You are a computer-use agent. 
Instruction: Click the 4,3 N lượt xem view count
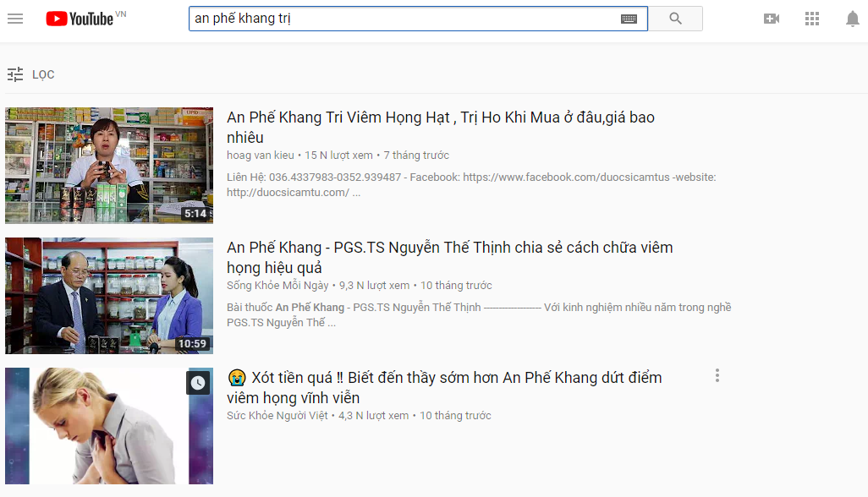point(374,416)
